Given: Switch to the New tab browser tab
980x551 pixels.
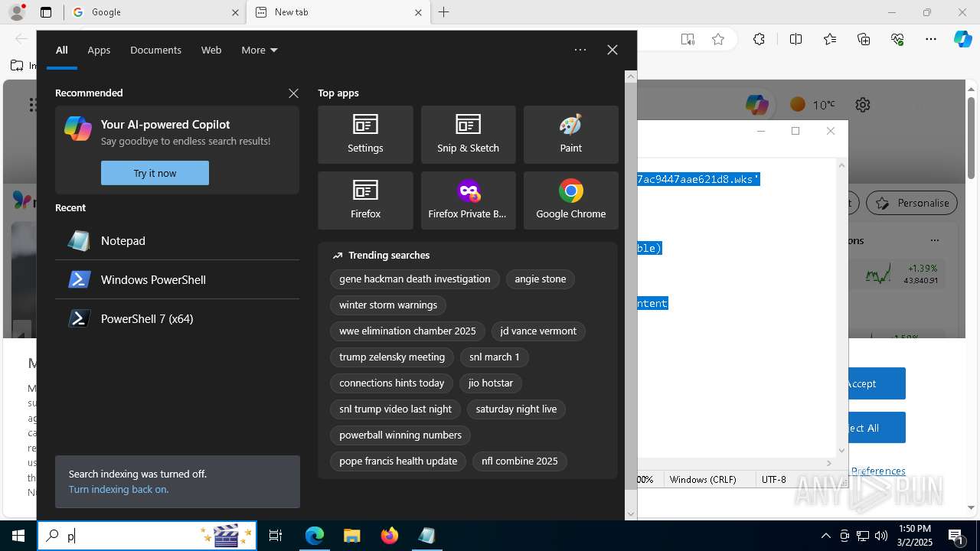Looking at the screenshot, I should pyautogui.click(x=339, y=12).
